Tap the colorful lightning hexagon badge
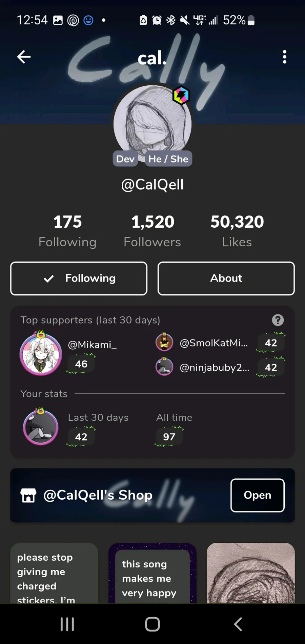 coord(181,96)
